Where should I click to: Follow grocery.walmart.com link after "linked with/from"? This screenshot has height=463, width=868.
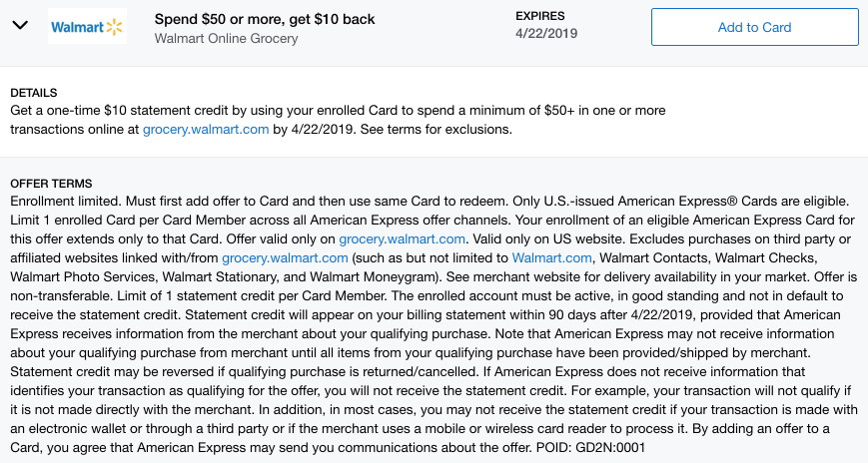coord(285,256)
